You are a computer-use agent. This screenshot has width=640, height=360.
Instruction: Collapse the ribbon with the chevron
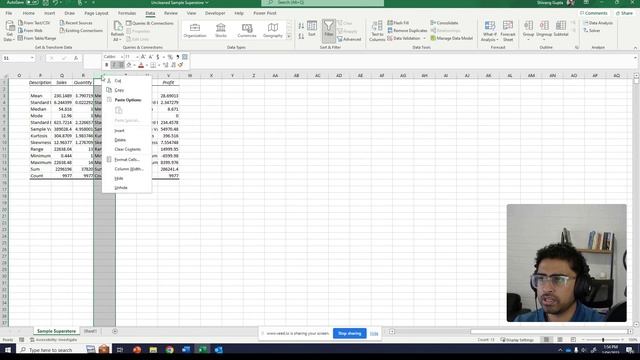point(635,48)
